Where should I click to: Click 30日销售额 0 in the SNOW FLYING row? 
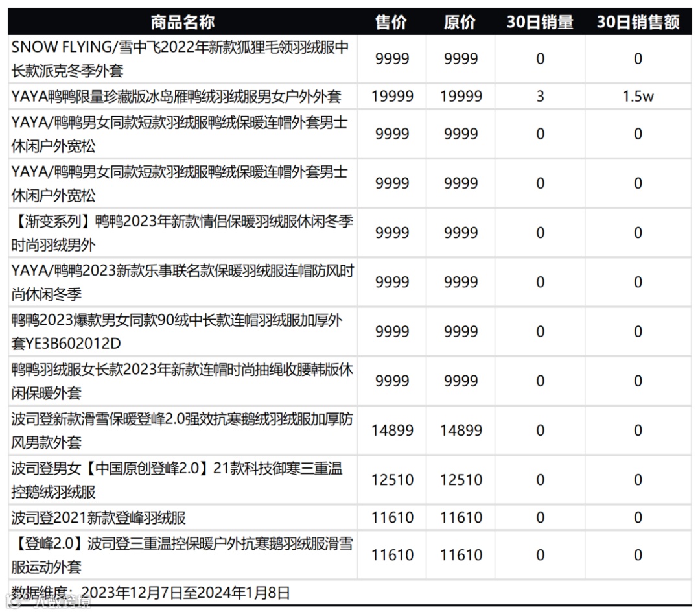(x=638, y=58)
